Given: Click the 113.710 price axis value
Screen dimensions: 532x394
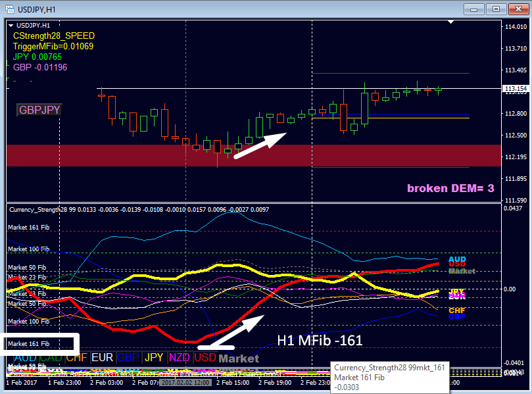Looking at the screenshot, I should [x=516, y=49].
